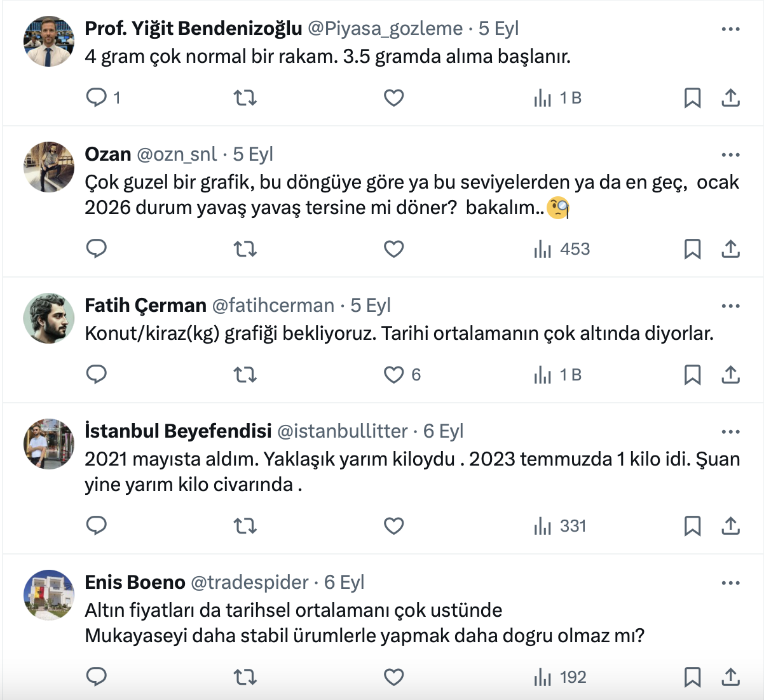Bookmark Ozan's tweet
Screen dimensions: 764x700
click(692, 249)
